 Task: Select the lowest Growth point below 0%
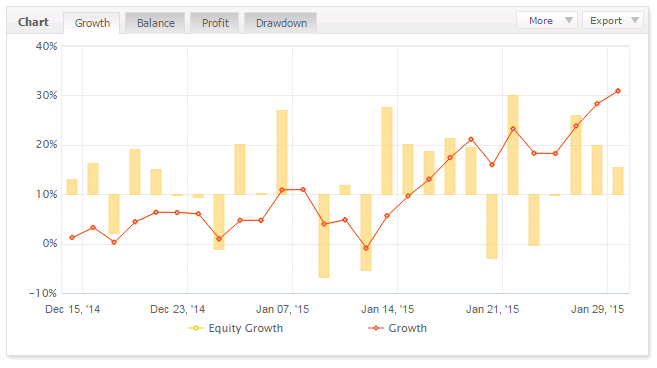(x=366, y=248)
